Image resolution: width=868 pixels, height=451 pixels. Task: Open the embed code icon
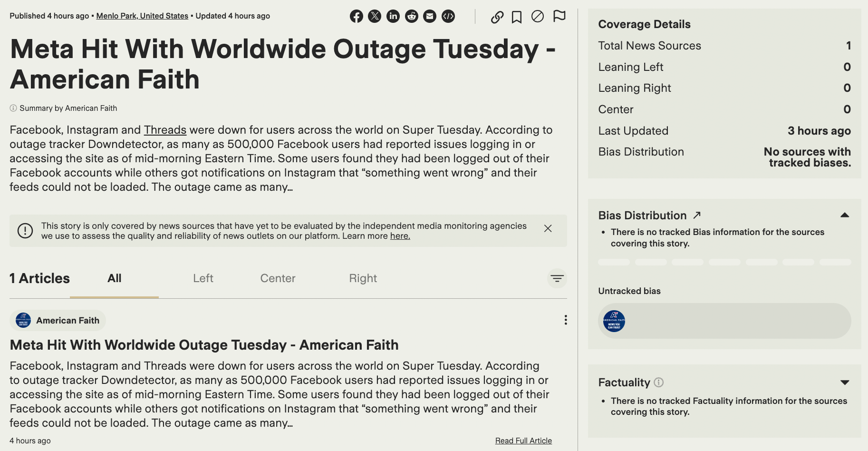click(x=448, y=17)
